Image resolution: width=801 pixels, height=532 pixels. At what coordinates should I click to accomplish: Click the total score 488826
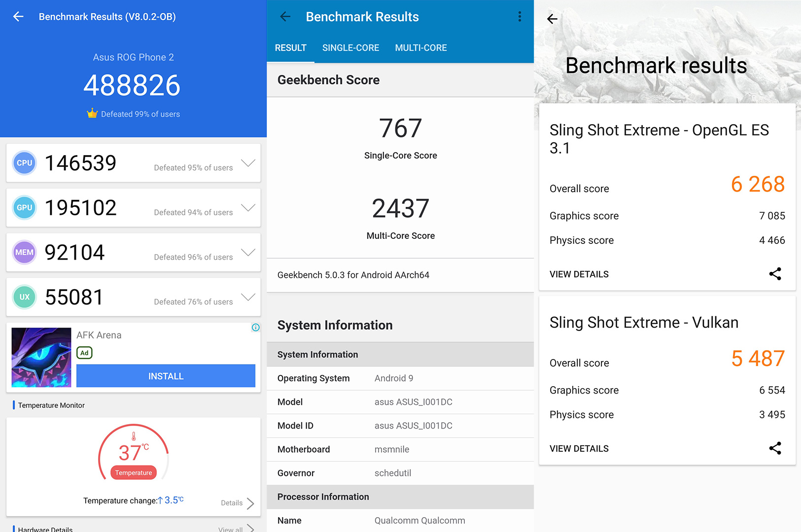pos(132,86)
